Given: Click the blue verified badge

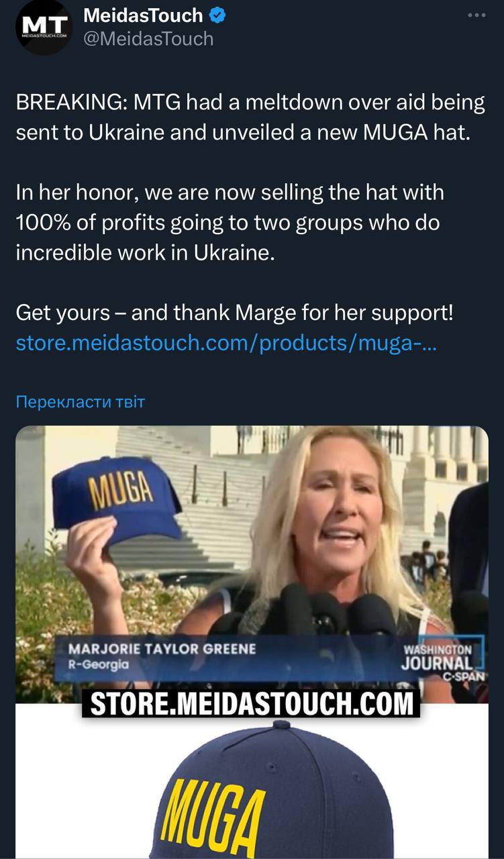Looking at the screenshot, I should coord(217,15).
